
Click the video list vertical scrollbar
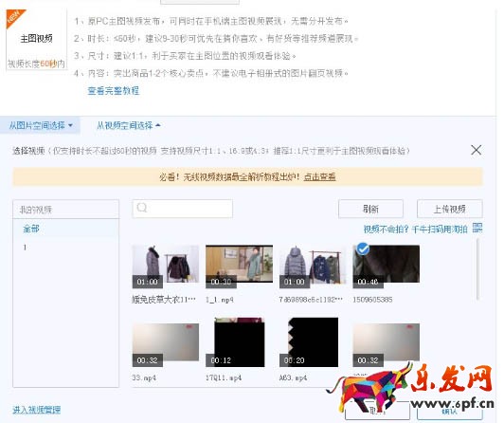[x=478, y=269]
